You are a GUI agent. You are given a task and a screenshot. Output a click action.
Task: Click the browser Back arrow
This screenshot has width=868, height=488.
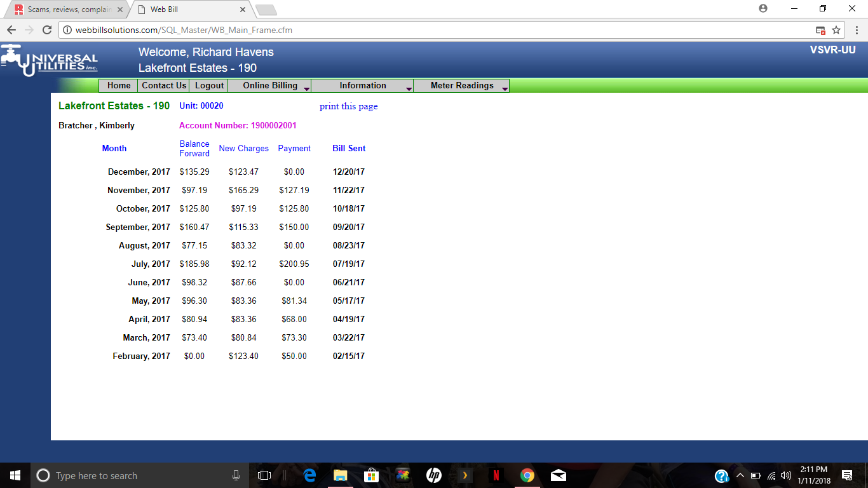pos(11,30)
